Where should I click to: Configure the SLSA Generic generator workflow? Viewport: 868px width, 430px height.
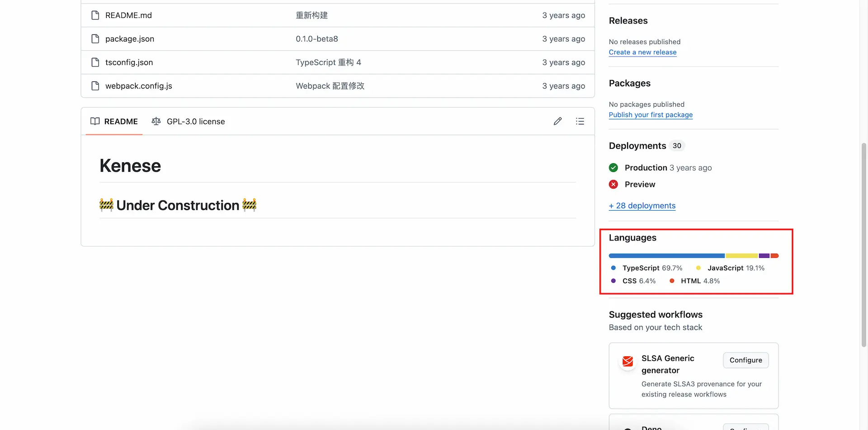tap(745, 360)
